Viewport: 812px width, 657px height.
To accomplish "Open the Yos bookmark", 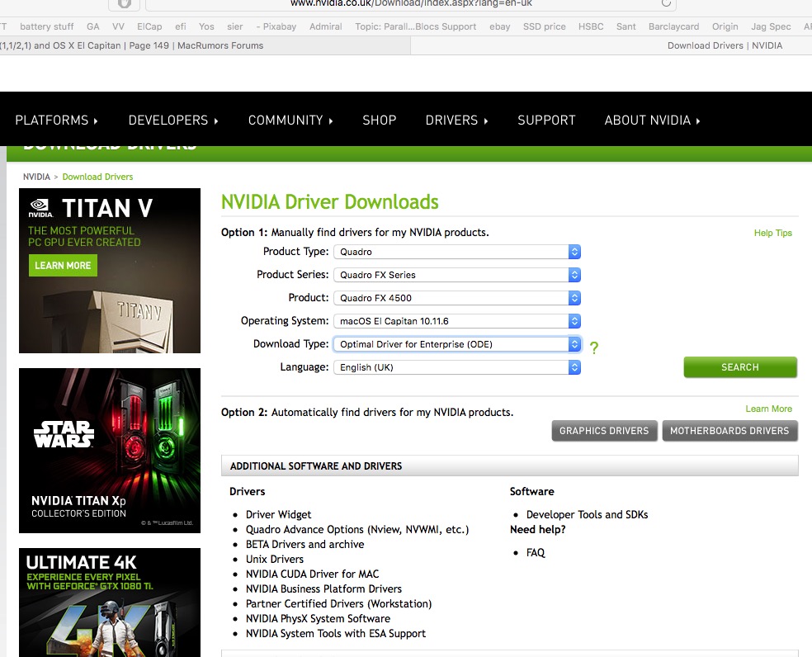I will click(x=206, y=26).
